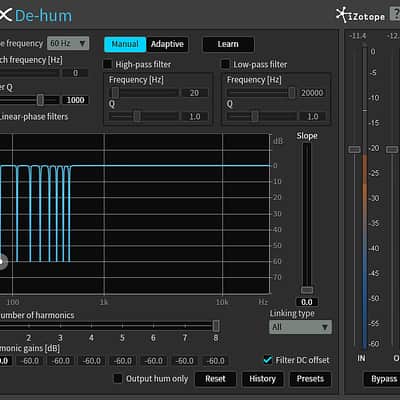
Task: Click the notch frequency value 0
Action: [75, 73]
